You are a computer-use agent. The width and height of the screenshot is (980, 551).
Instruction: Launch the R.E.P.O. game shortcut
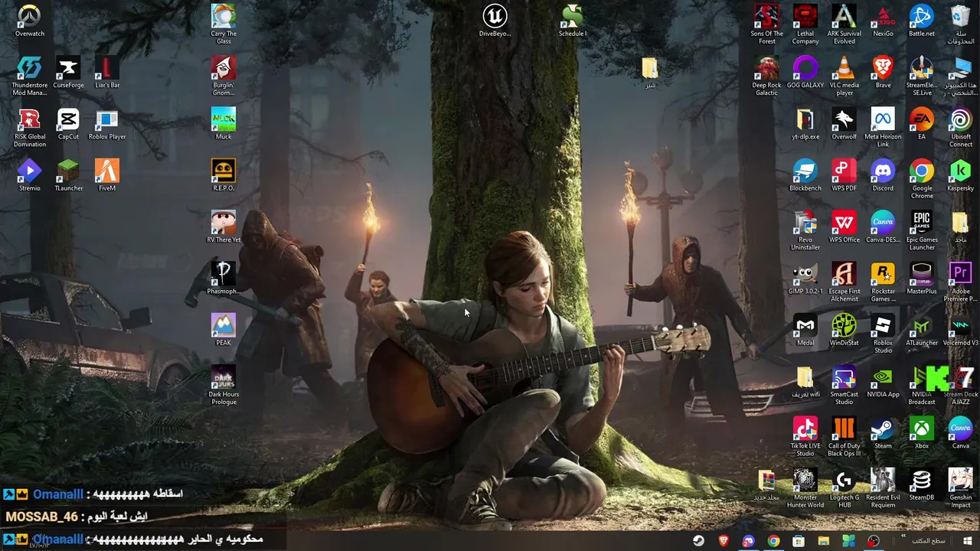point(224,175)
